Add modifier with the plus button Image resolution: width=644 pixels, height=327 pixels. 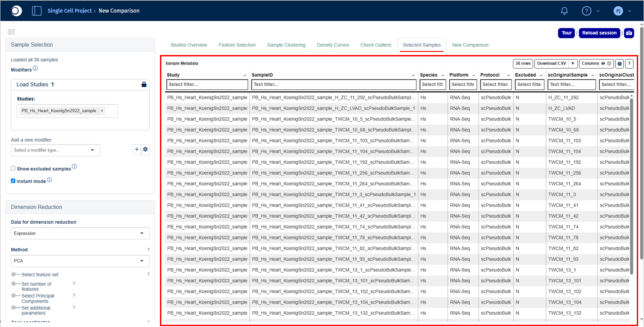137,150
